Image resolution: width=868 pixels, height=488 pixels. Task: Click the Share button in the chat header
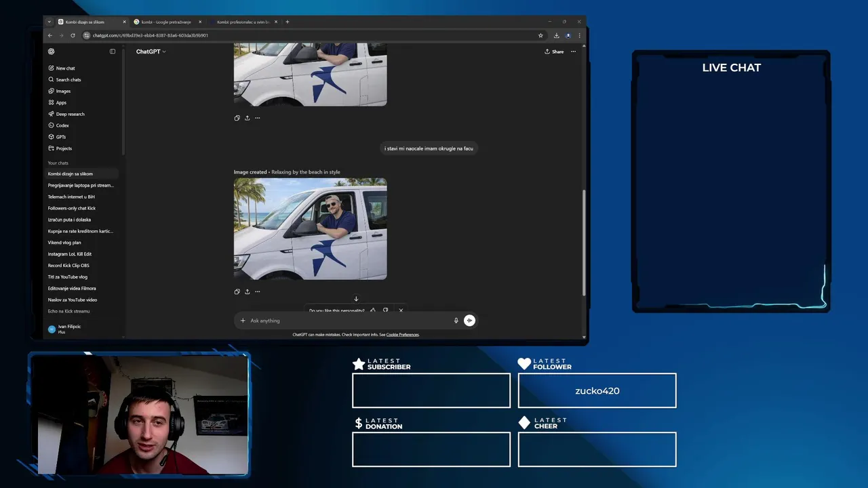(554, 52)
